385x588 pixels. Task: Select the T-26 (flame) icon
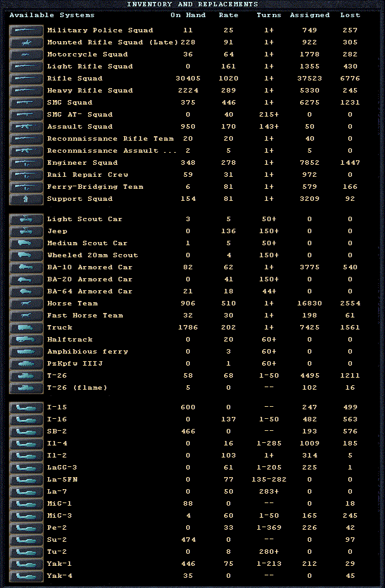click(x=26, y=388)
